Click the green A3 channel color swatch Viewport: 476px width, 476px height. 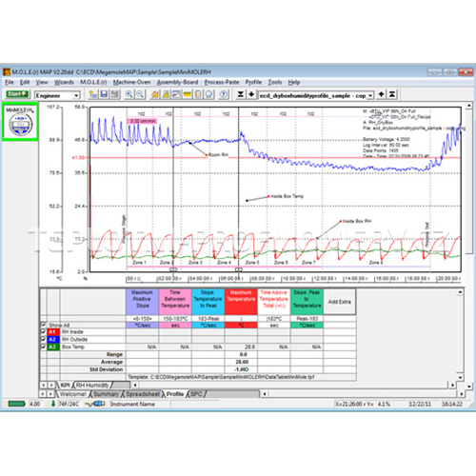tap(52, 347)
